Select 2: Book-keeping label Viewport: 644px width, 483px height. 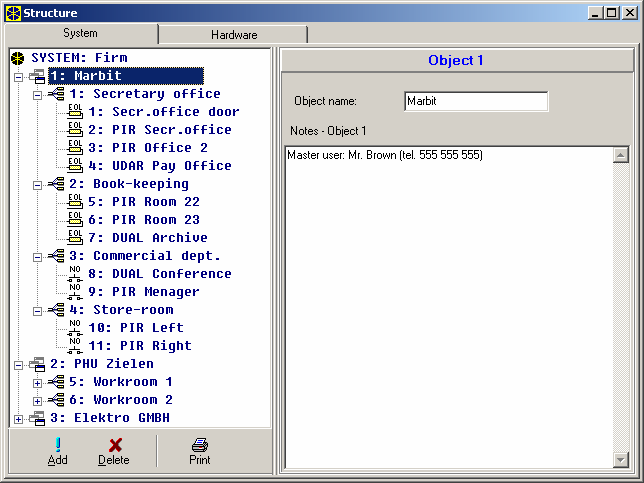point(129,184)
